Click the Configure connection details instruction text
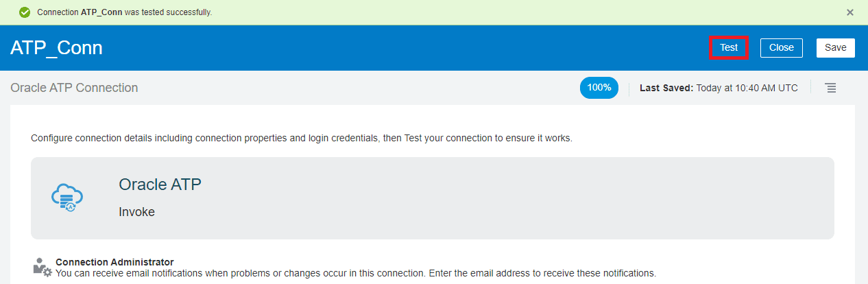The height and width of the screenshot is (284, 868). click(301, 138)
